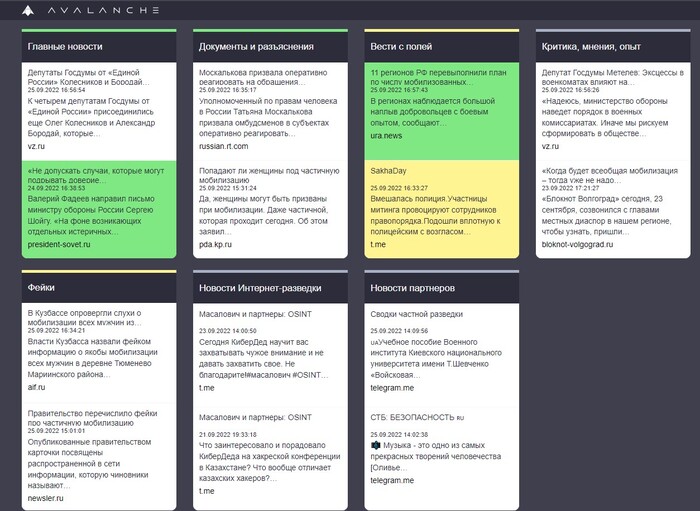
Task: Open summary Да, женщины могут быть призваны
Action: tap(264, 215)
